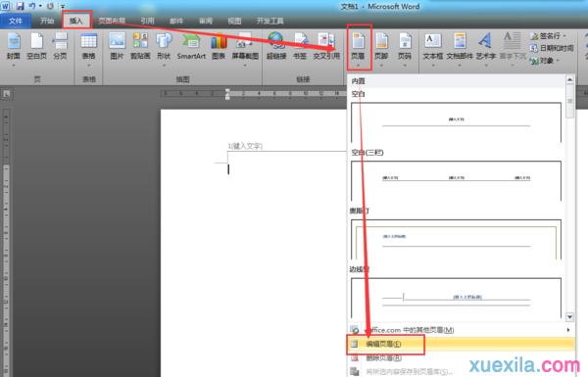Click the Word application icon in title bar

(5, 6)
